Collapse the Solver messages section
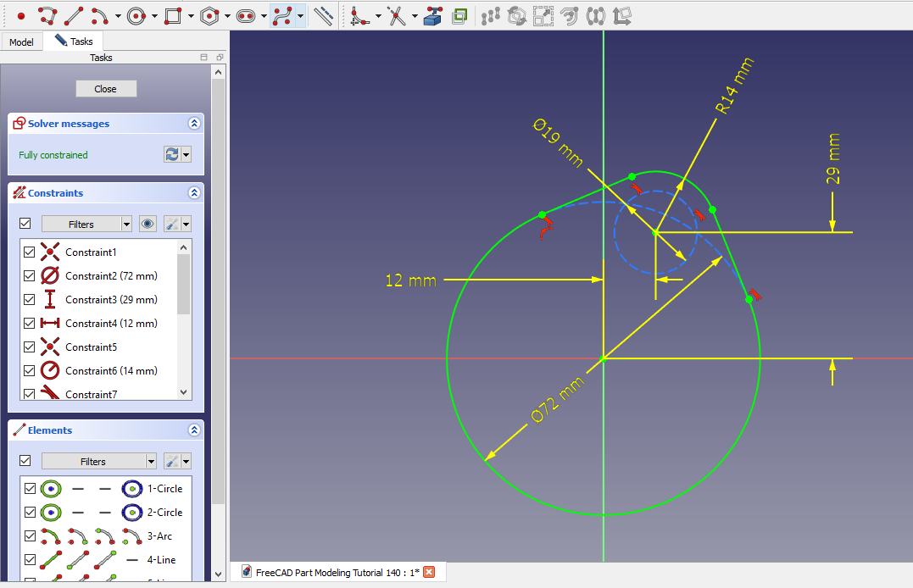Viewport: 913px width, 588px height. [194, 124]
